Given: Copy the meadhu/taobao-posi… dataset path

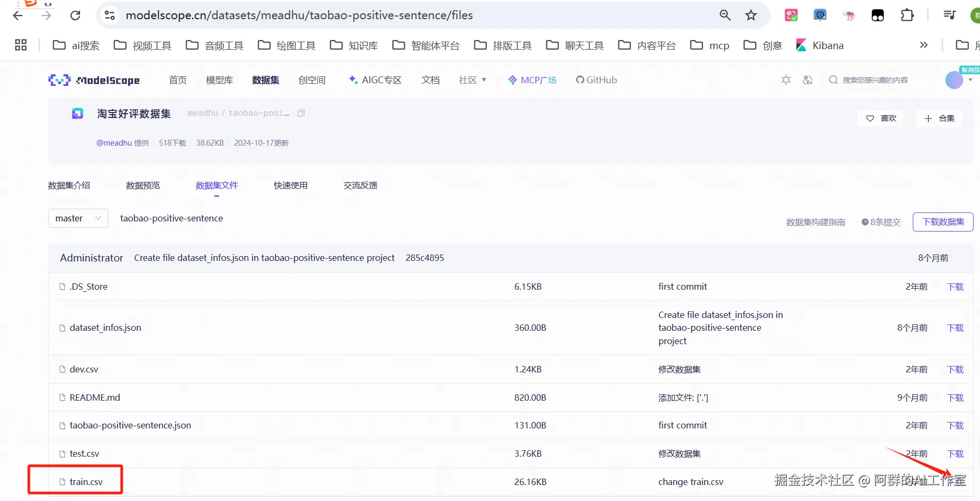Looking at the screenshot, I should (301, 113).
